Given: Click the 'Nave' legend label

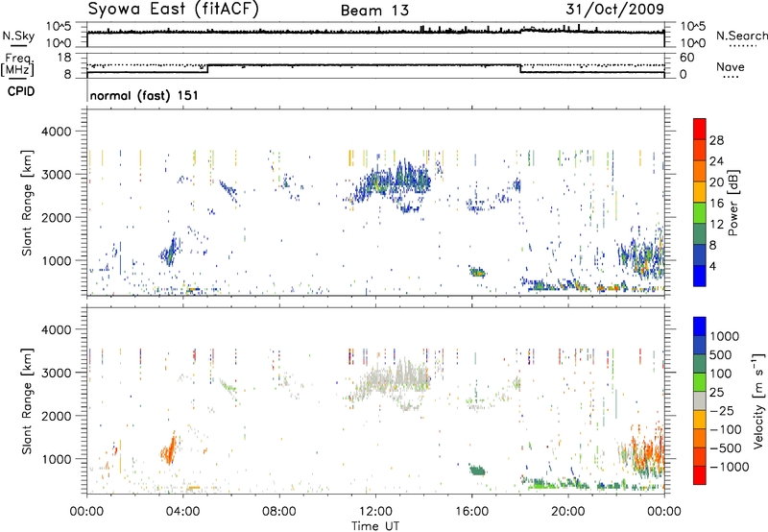Looking at the screenshot, I should 731,67.
